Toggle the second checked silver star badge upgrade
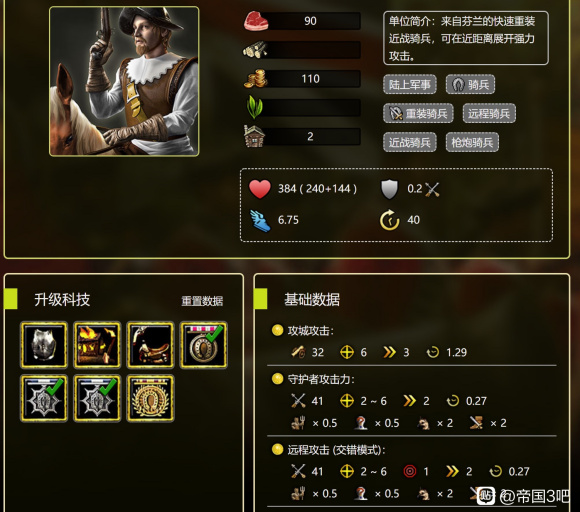Screen dimensions: 580x512 click(97, 398)
